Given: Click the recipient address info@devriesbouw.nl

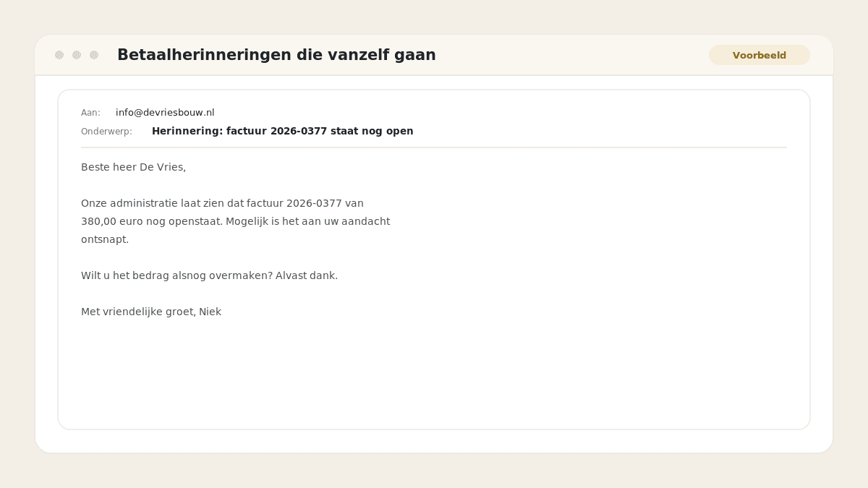Looking at the screenshot, I should (x=165, y=112).
